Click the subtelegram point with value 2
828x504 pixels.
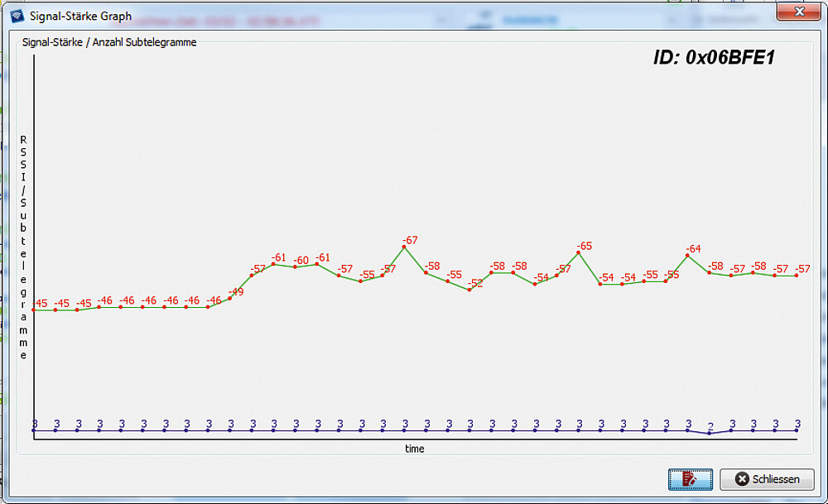click(x=710, y=434)
